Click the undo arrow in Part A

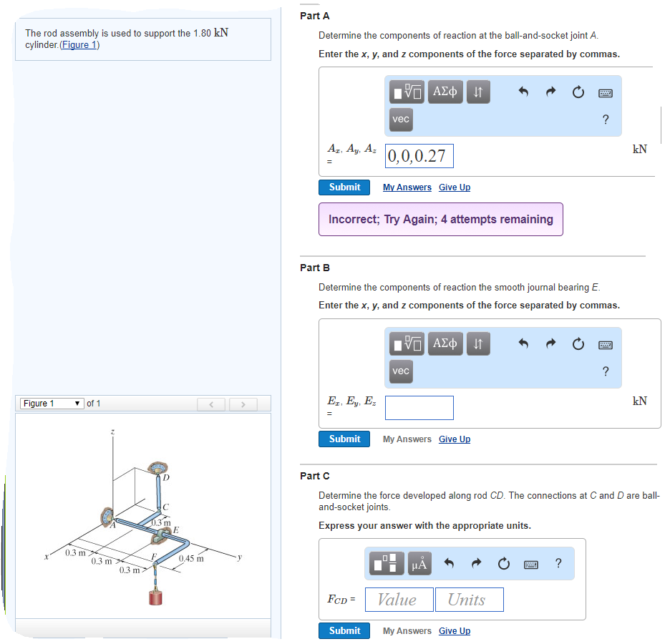point(523,92)
